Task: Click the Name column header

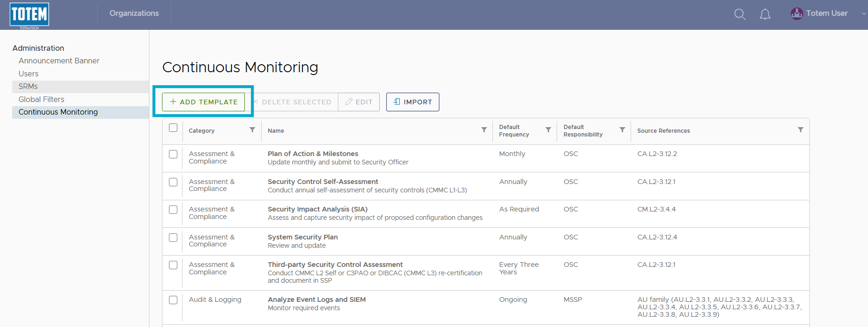Action: point(276,131)
